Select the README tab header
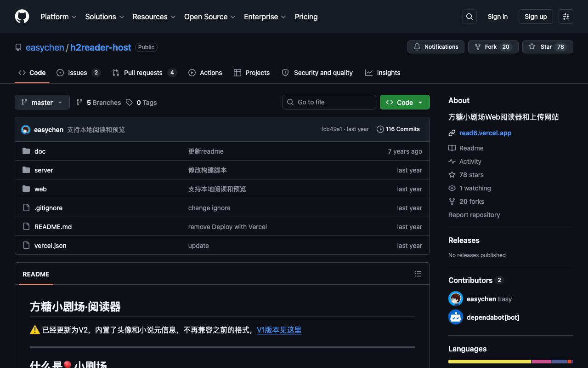The height and width of the screenshot is (368, 588). [x=36, y=274]
